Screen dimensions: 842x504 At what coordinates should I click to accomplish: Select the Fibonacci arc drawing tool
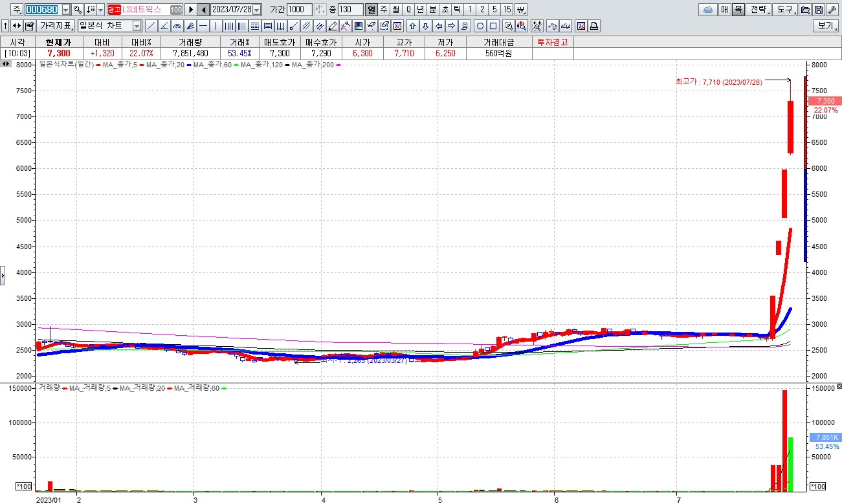pos(177,26)
